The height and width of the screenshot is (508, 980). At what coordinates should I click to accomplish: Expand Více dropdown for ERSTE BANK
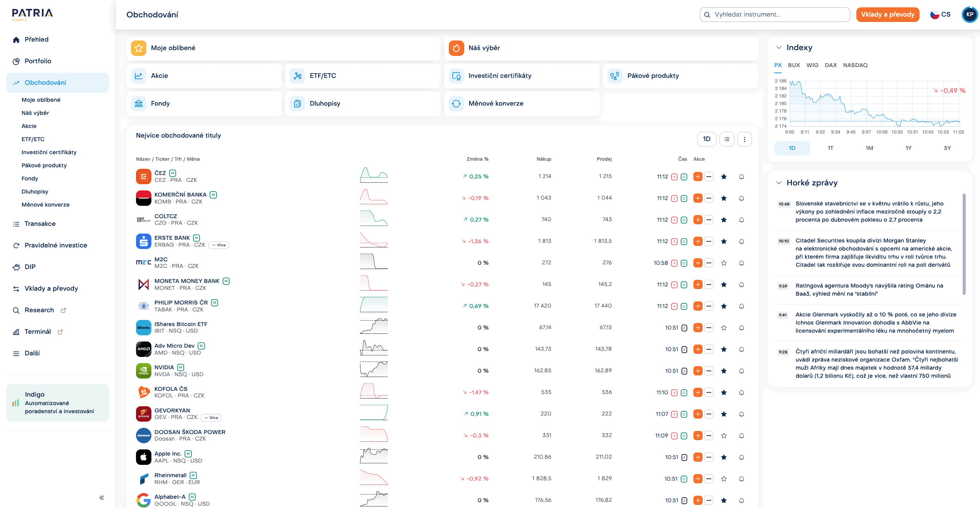(219, 245)
